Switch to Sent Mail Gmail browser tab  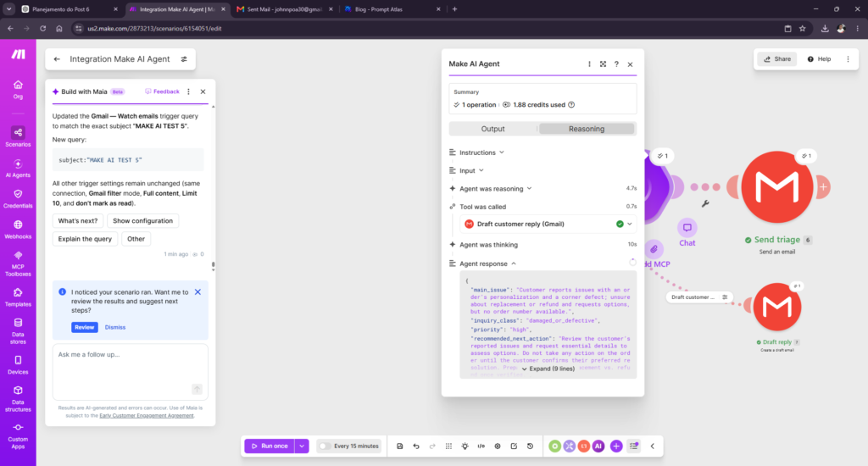pyautogui.click(x=283, y=9)
